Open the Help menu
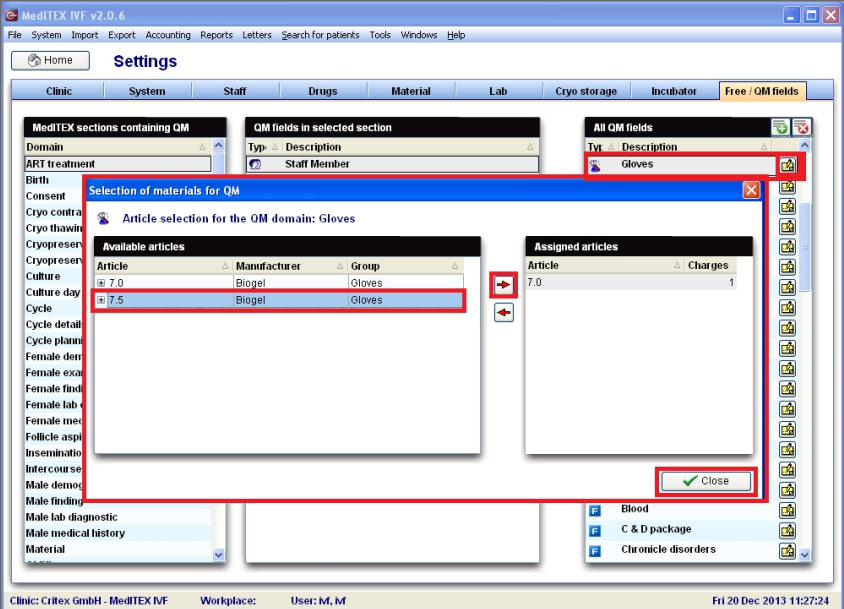Image resolution: width=844 pixels, height=609 pixels. coord(456,35)
